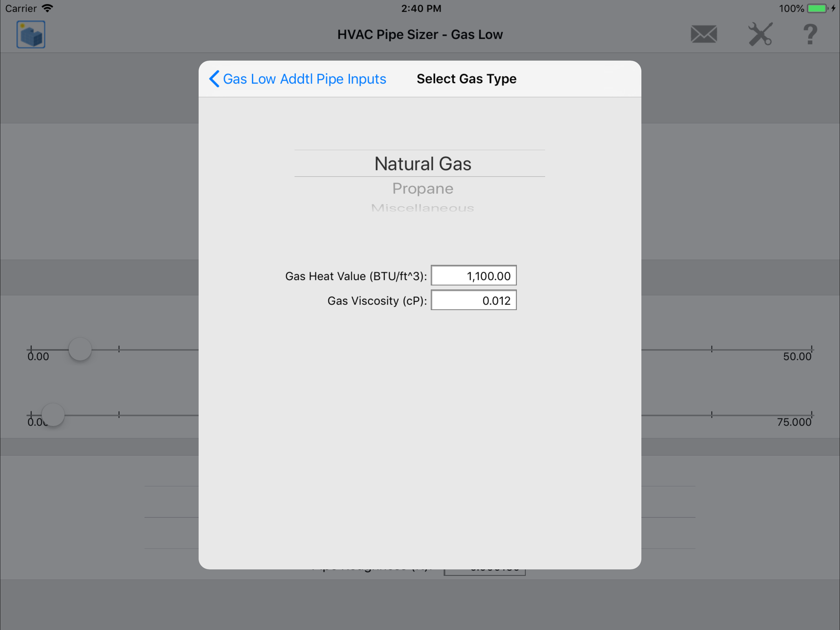Open the building app icon in toolbar

click(31, 34)
